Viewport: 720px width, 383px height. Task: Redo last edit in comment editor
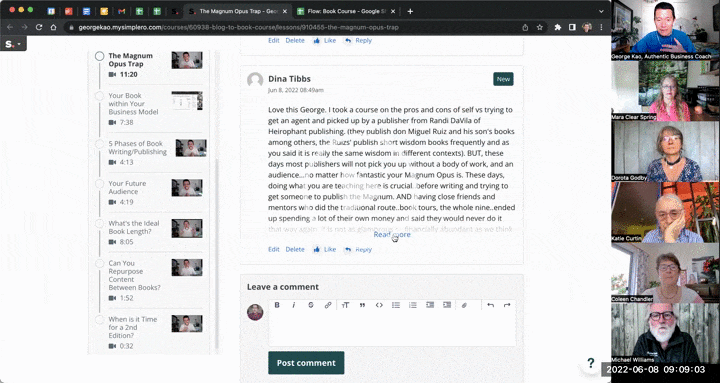point(507,305)
